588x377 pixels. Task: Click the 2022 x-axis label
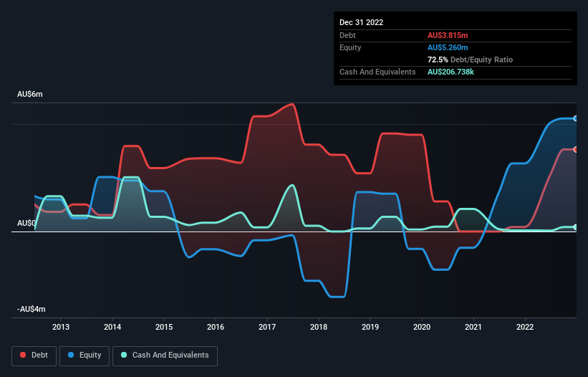(x=525, y=327)
